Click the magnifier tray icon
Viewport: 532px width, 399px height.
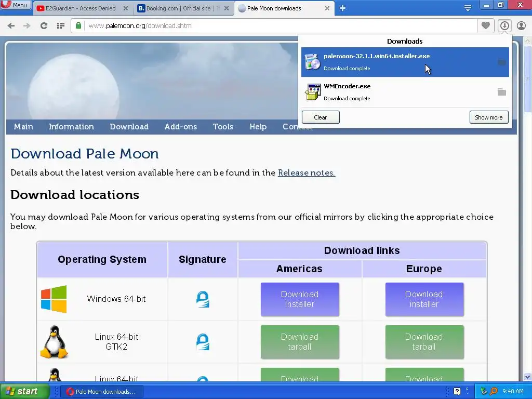click(494, 392)
